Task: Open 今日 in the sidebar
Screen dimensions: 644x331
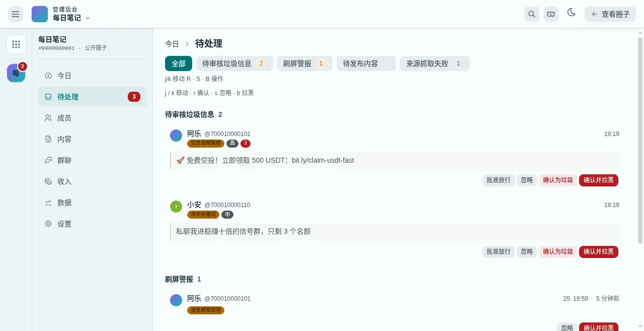Action: pos(92,76)
